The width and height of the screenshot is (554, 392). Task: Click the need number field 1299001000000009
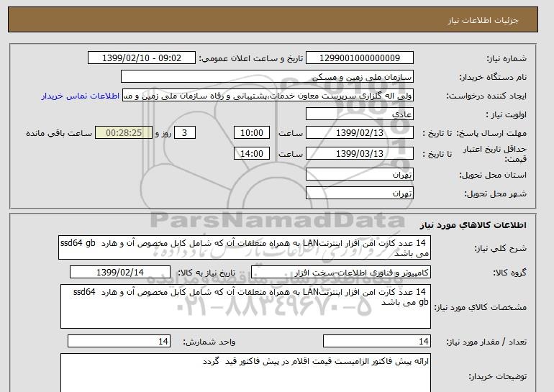click(x=359, y=58)
